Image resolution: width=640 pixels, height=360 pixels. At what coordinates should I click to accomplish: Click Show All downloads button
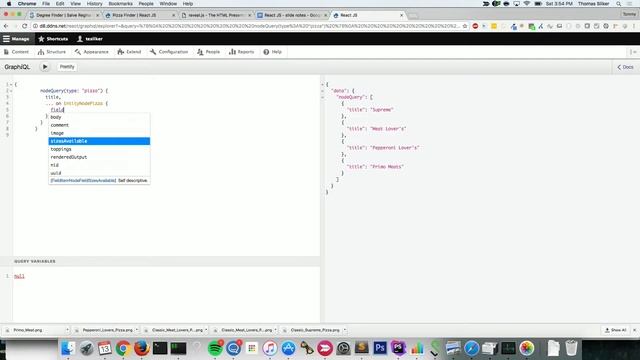tap(615, 330)
